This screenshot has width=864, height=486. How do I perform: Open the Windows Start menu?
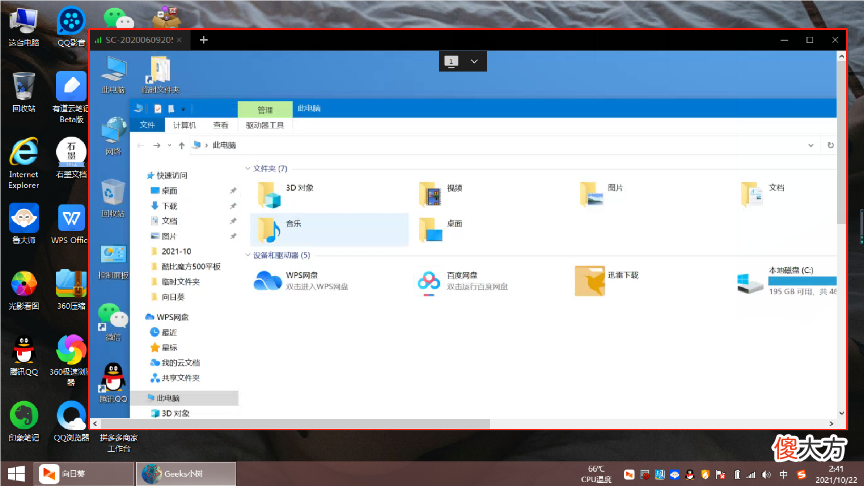17,474
